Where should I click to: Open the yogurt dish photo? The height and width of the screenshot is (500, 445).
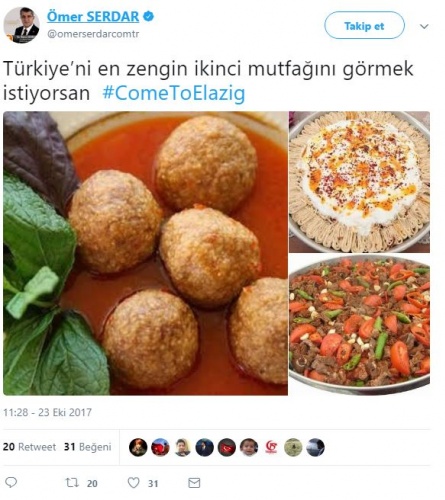click(x=359, y=182)
